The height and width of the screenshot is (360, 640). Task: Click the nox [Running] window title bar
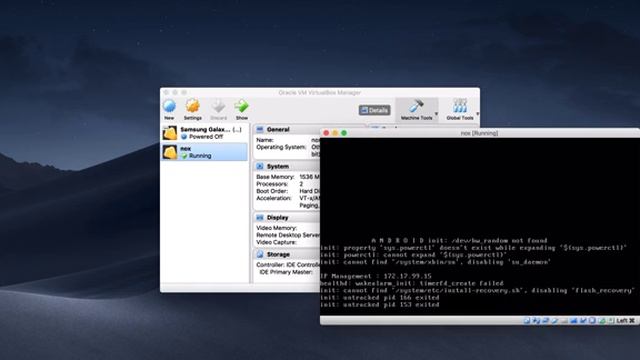point(480,133)
